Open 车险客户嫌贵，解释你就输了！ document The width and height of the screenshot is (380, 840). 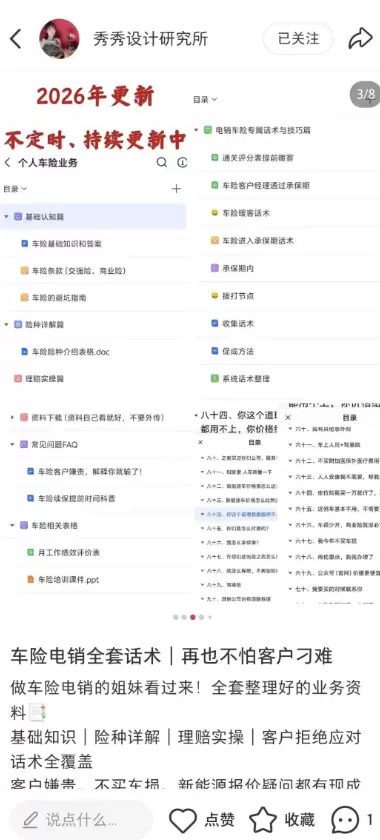tap(91, 472)
